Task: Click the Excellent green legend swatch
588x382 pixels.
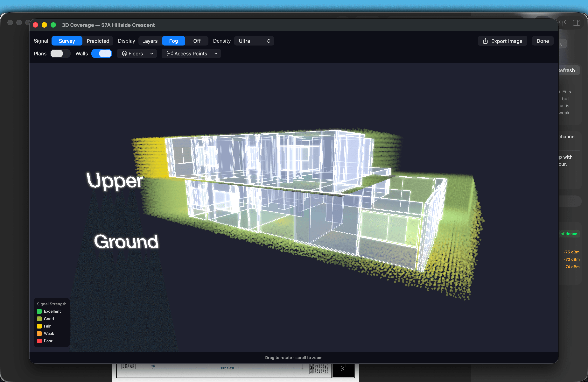Action: pyautogui.click(x=39, y=311)
